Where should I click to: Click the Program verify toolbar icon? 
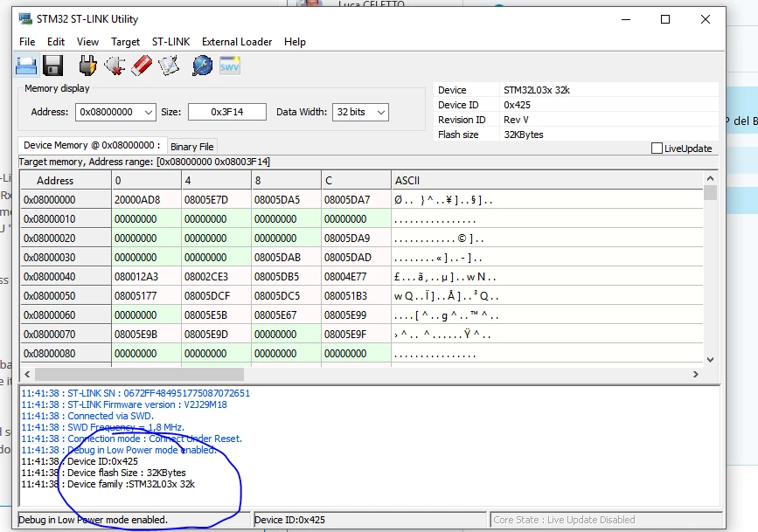click(169, 66)
